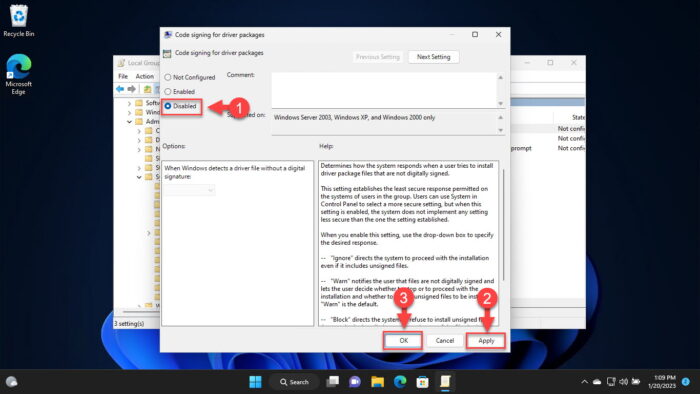Click the Help text vertical scrollbar
The width and height of the screenshot is (700, 394).
tap(503, 225)
